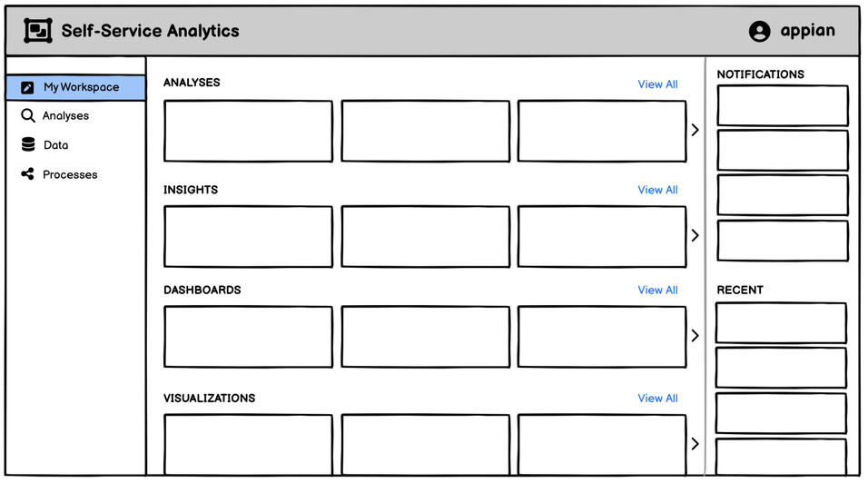This screenshot has width=868, height=483.
Task: Select the Processes share icon
Action: (x=27, y=174)
